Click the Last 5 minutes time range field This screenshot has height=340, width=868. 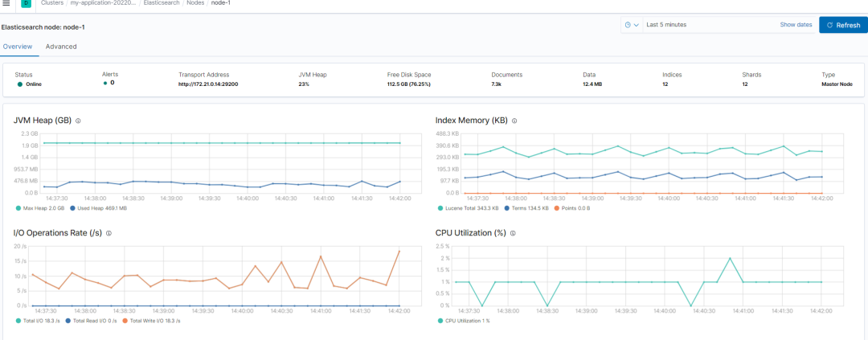pyautogui.click(x=707, y=25)
